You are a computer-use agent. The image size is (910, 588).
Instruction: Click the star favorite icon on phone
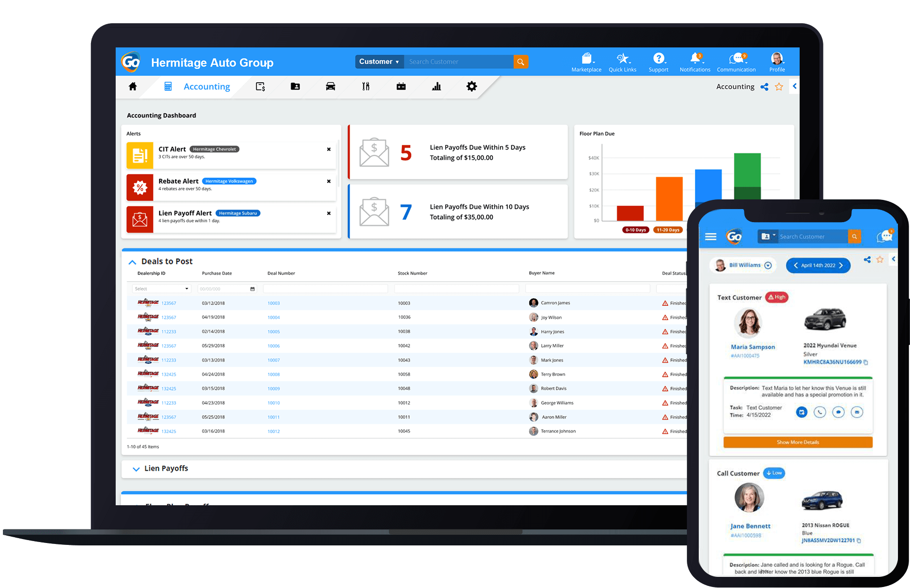880,260
